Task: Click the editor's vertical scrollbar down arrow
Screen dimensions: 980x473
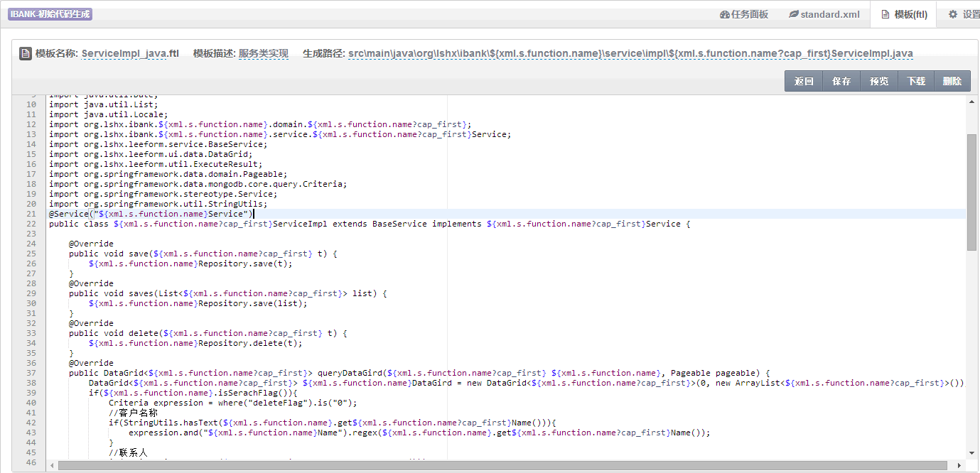Action: click(971, 453)
